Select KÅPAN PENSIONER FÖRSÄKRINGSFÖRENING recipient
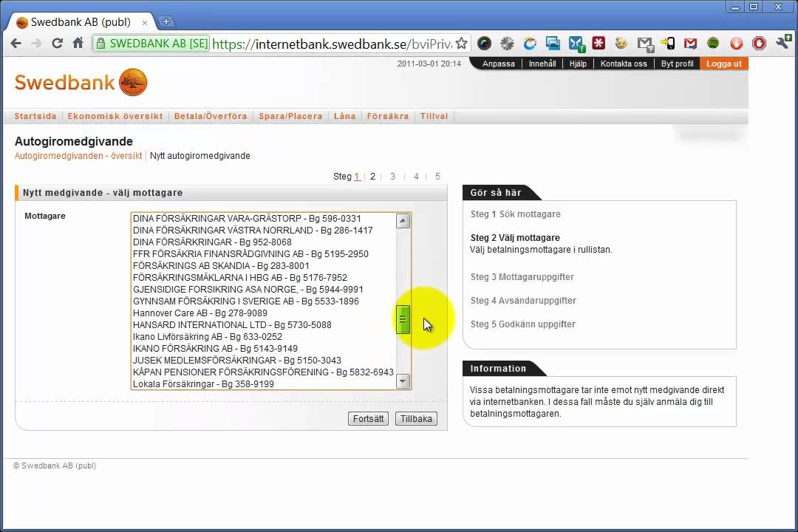 coord(263,372)
